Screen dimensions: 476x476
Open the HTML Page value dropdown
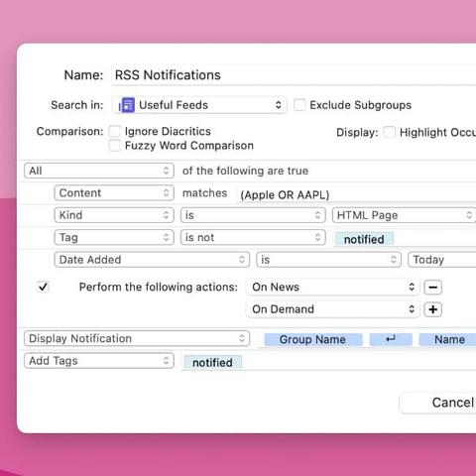pos(404,215)
